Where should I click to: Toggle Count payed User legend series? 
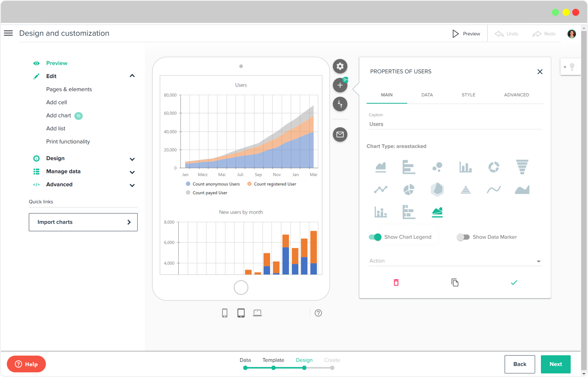click(x=207, y=193)
